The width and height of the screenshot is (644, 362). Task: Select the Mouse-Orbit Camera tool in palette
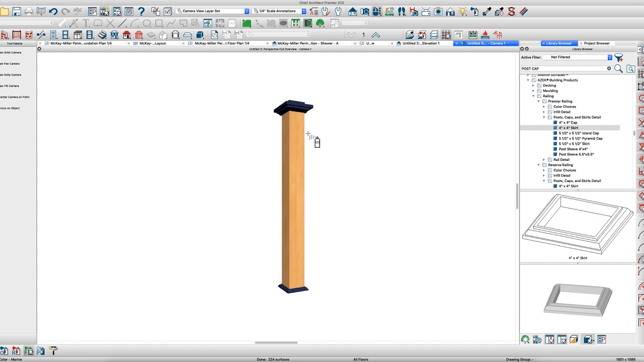(x=11, y=52)
